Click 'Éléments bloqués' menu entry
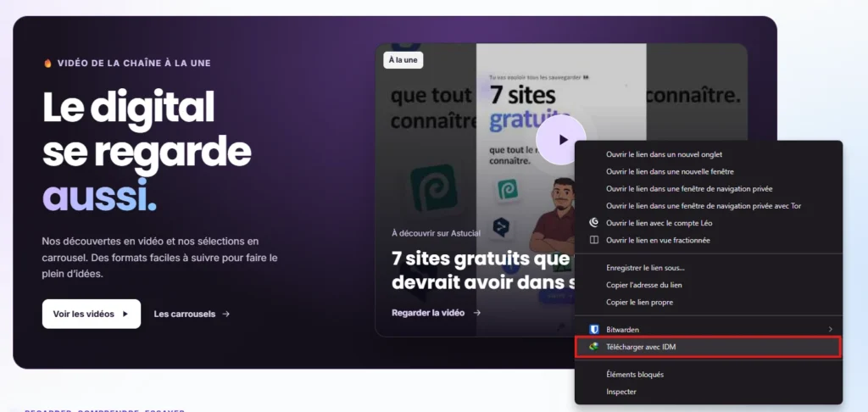 [x=708, y=375]
